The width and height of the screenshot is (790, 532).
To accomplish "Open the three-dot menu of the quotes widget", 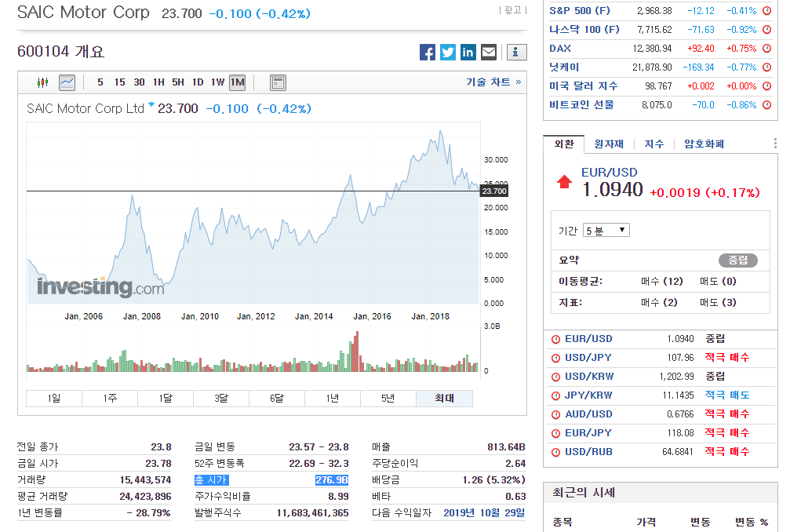I will click(x=775, y=144).
